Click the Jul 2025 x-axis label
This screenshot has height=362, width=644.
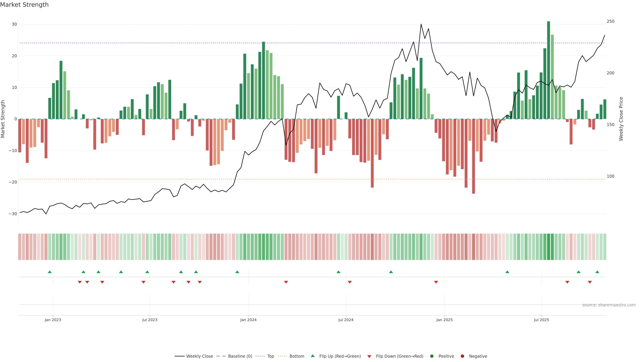[541, 320]
